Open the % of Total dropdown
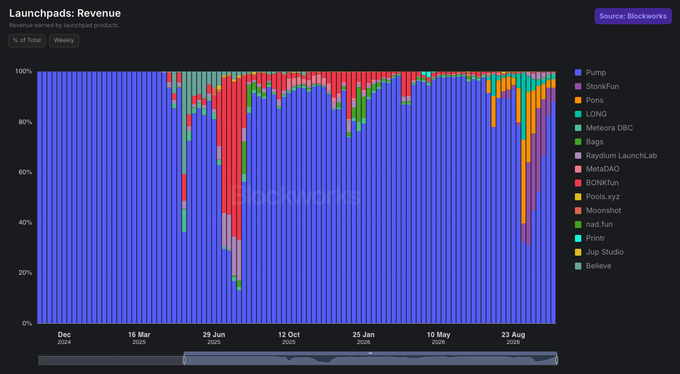This screenshot has width=680, height=374. pyautogui.click(x=27, y=40)
